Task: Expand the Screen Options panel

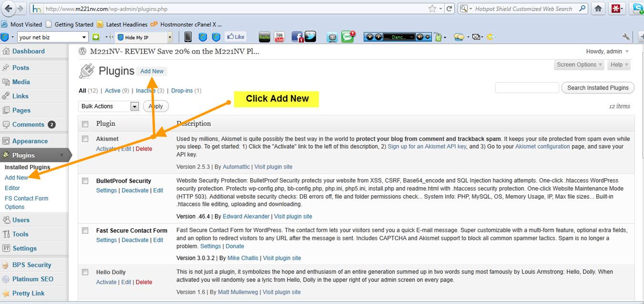Action: pos(580,65)
